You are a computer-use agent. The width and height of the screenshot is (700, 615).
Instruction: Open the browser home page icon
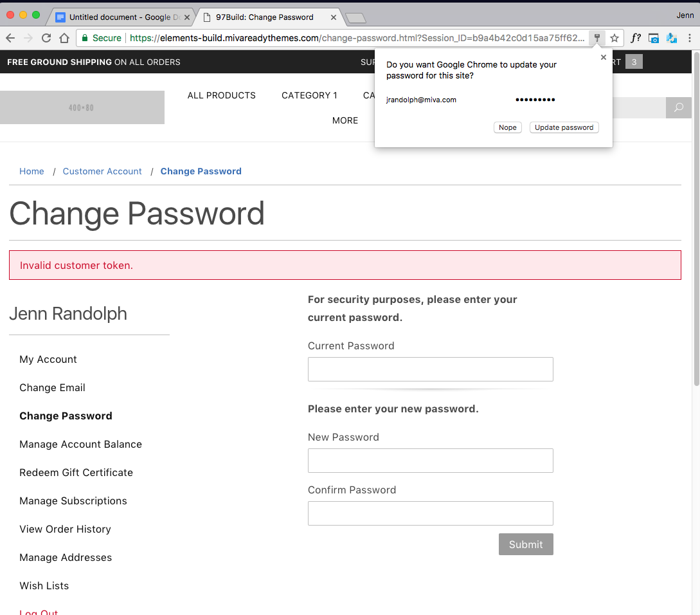click(64, 38)
